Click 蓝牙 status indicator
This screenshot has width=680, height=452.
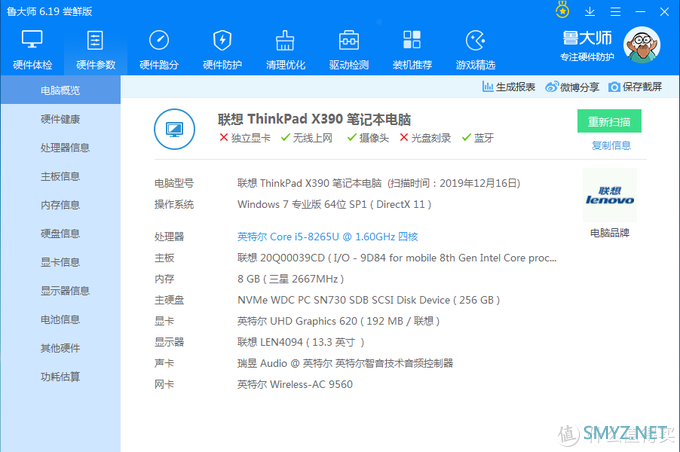[478, 138]
